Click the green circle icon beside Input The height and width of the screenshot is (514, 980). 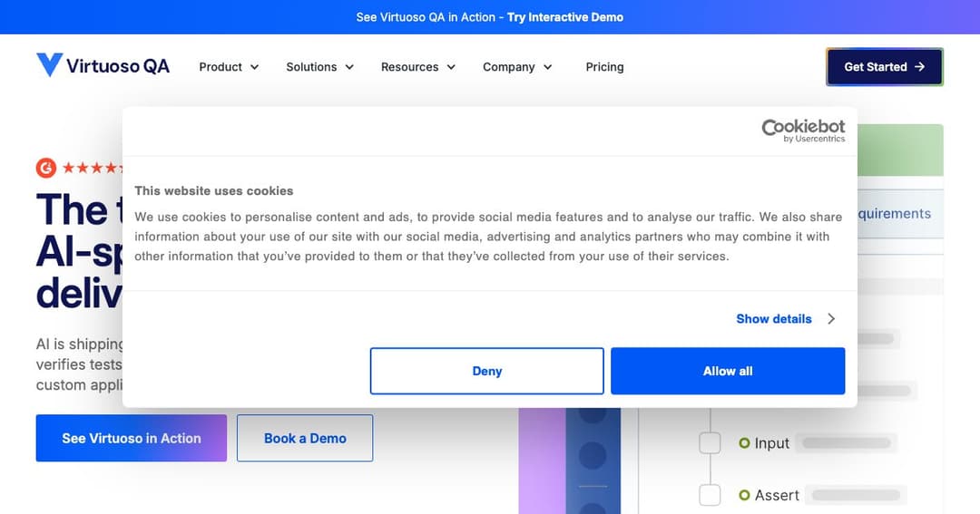[744, 442]
